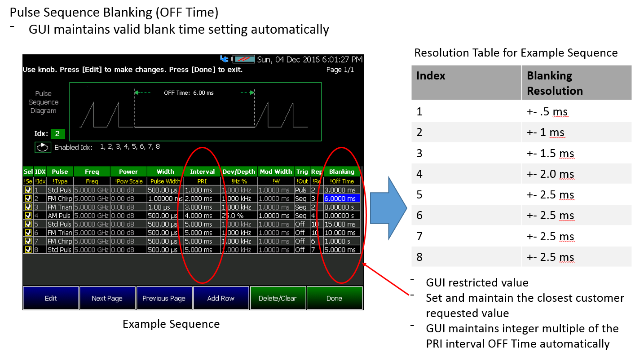Click the Dev/Depth column header
The image size is (644, 357).
(239, 172)
